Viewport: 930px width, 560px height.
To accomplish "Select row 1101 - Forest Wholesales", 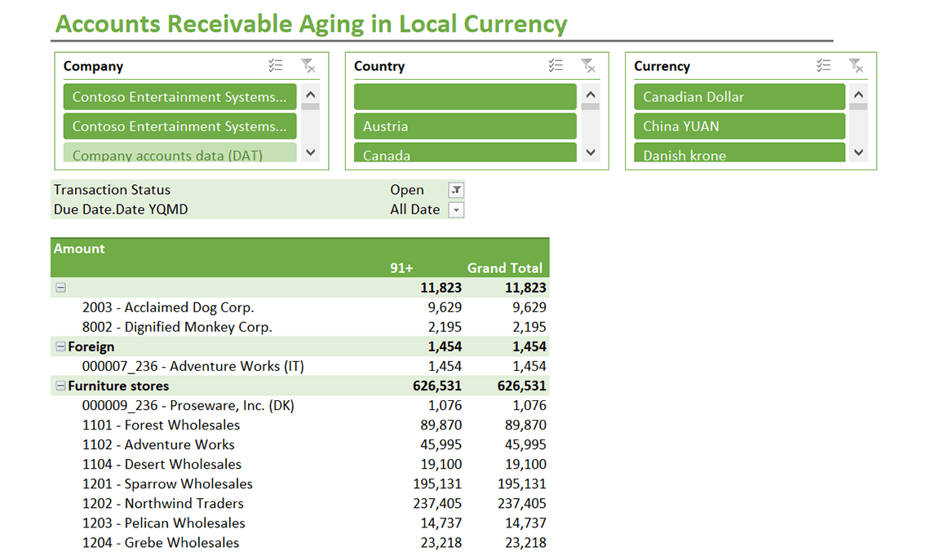I will pos(299,425).
